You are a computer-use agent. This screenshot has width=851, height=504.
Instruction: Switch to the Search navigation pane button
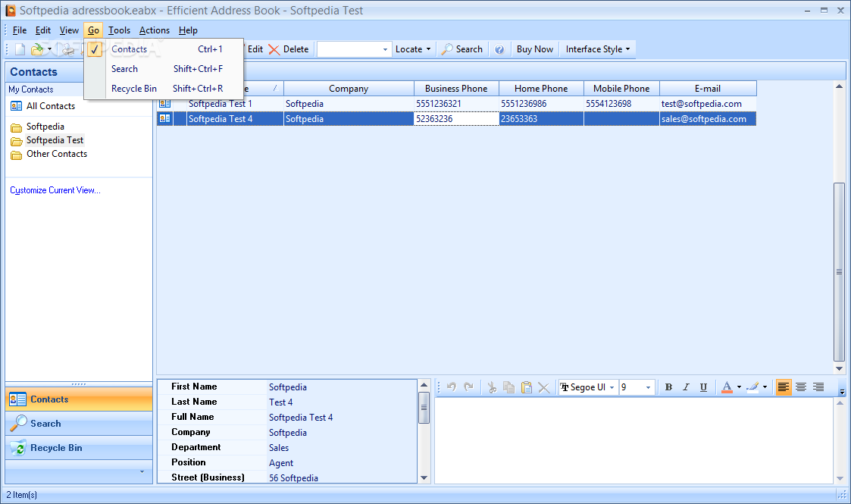point(79,424)
